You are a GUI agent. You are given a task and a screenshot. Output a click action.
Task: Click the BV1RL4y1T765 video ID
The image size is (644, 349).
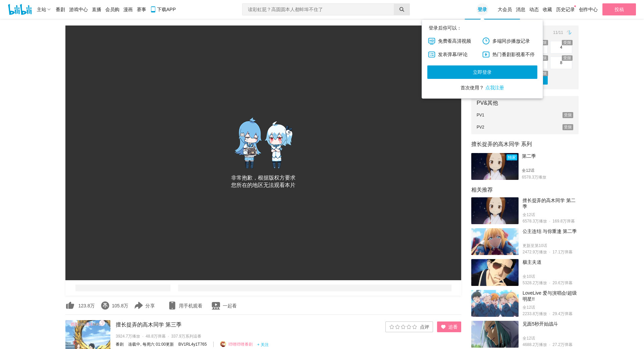coord(193,344)
